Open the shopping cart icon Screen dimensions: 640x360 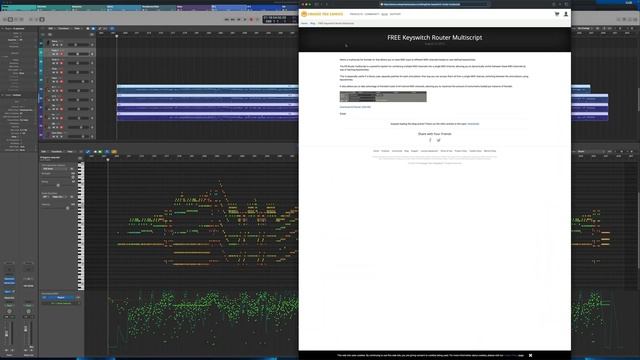[557, 14]
